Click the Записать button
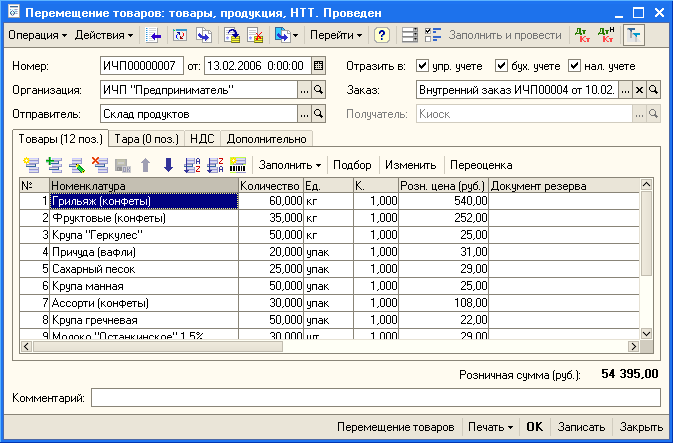This screenshot has height=443, width=673. [581, 427]
